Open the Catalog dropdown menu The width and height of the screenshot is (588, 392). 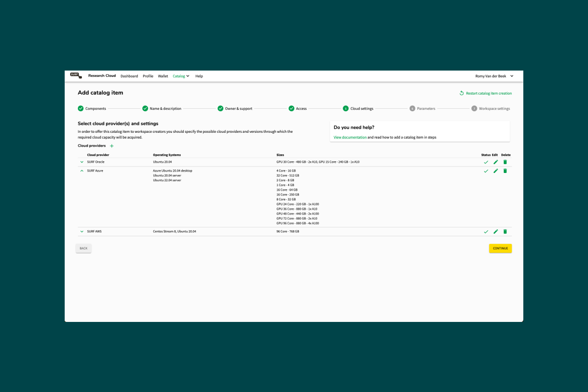[x=181, y=76]
